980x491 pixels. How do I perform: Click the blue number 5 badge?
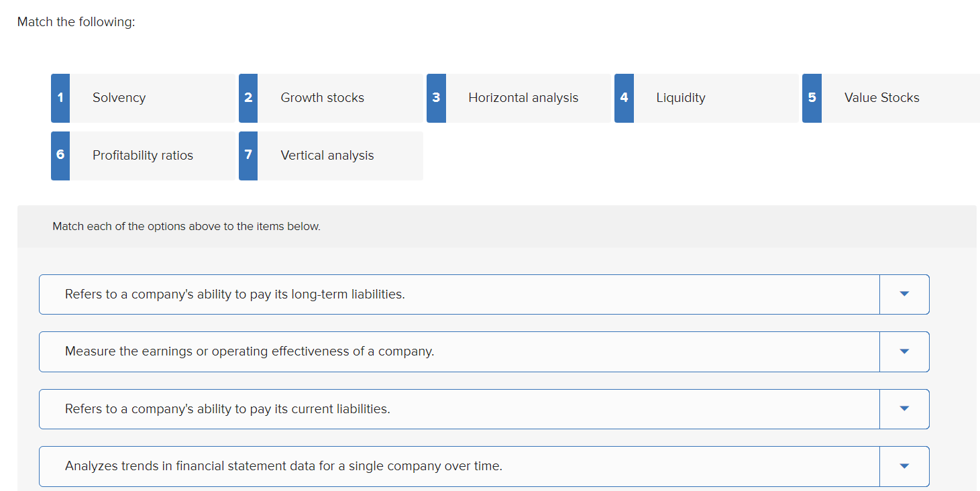tap(812, 98)
